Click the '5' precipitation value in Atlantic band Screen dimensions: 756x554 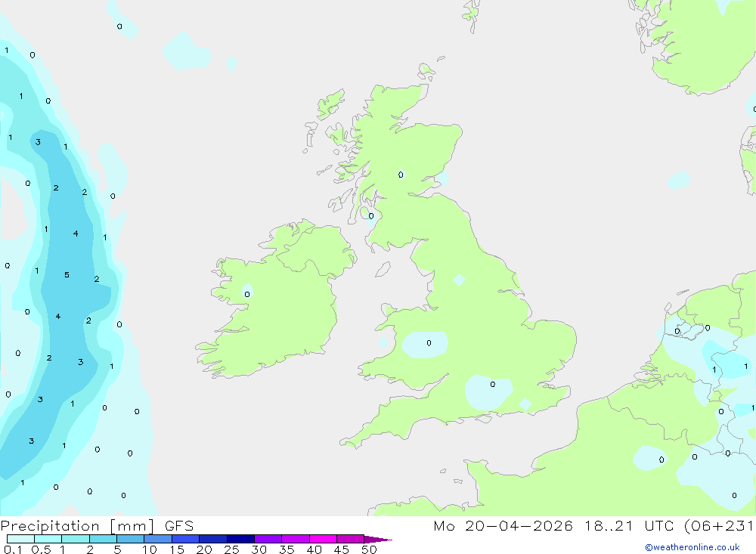[x=67, y=275]
